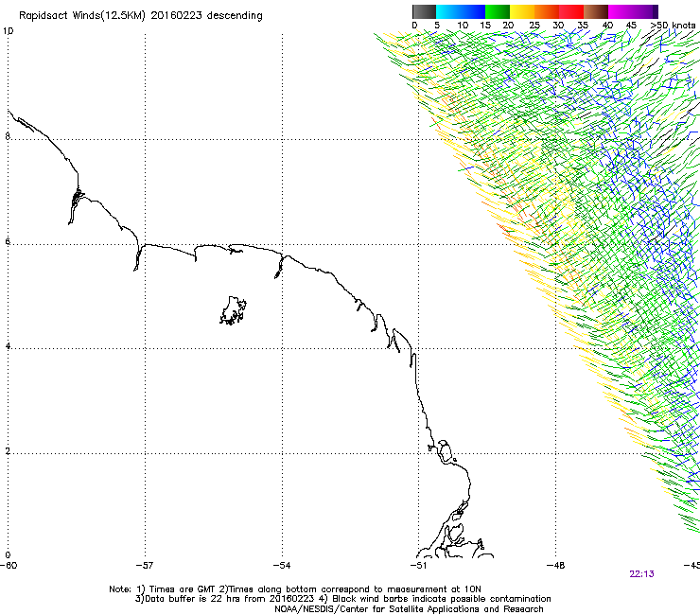The height and width of the screenshot is (615, 700).
Task: Click the purple "22:13" swath time label
Action: [x=641, y=574]
